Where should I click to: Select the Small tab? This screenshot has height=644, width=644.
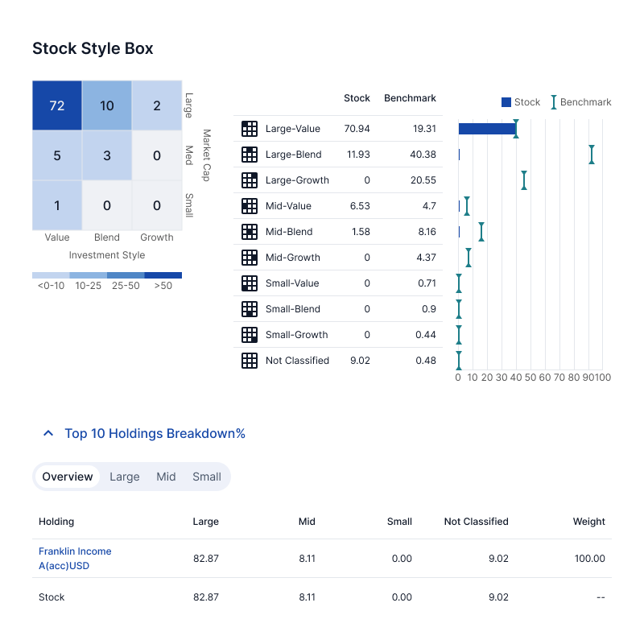[x=207, y=477]
